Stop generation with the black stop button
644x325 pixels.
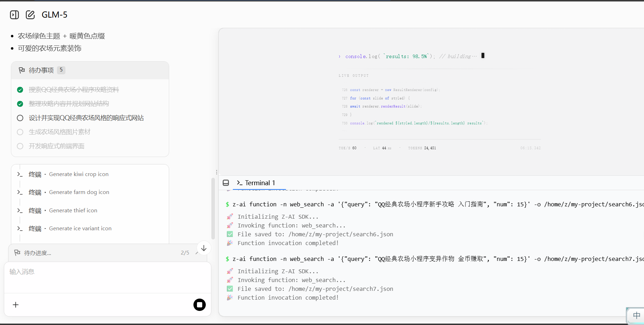tap(199, 305)
